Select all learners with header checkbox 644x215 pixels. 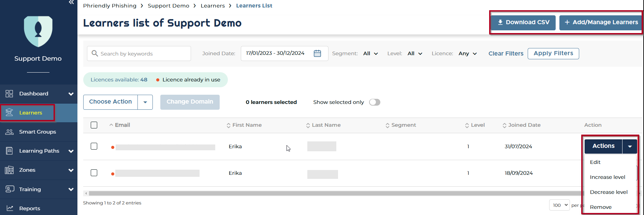click(x=94, y=125)
